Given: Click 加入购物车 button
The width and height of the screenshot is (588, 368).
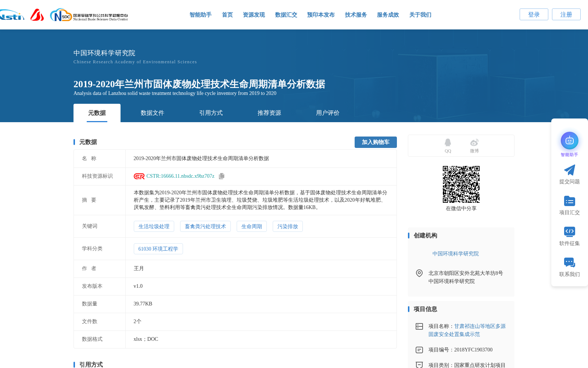Looking at the screenshot, I should point(376,142).
